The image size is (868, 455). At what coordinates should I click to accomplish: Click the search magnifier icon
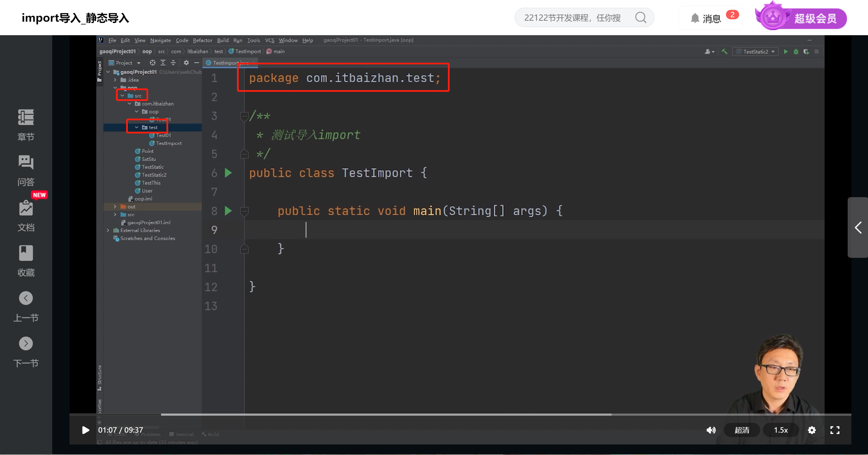[640, 17]
